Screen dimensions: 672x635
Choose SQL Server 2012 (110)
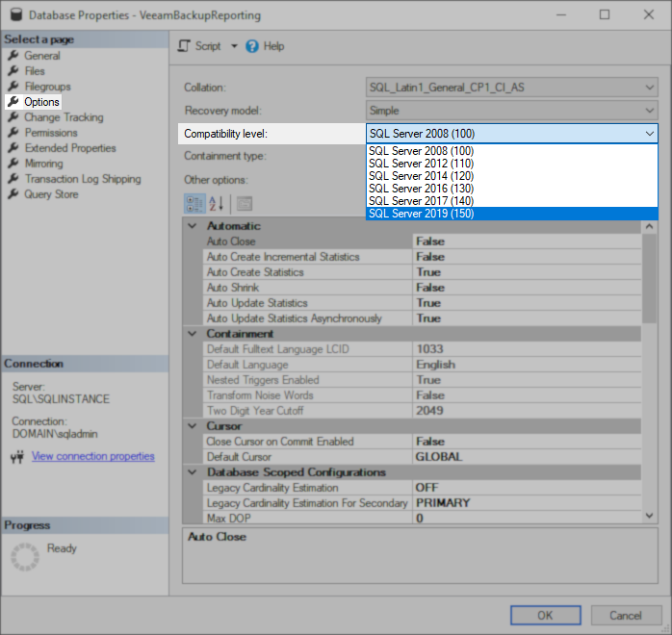(x=512, y=164)
